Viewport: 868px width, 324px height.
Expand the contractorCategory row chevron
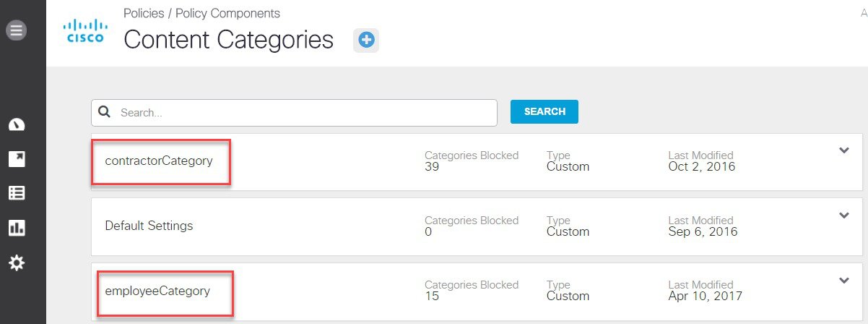[x=843, y=150]
